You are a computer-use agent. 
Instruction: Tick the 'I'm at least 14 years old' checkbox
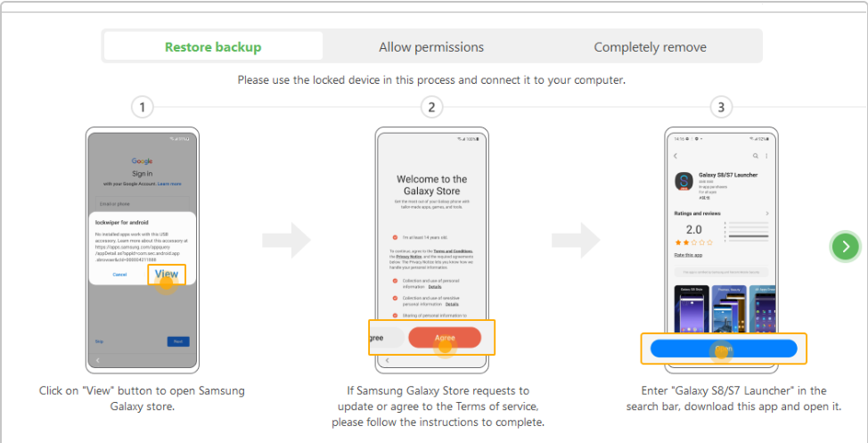pyautogui.click(x=395, y=237)
